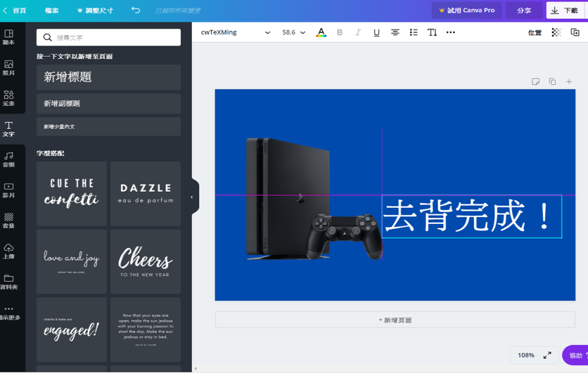
Task: Add a heading with 新增標題
Action: click(109, 77)
